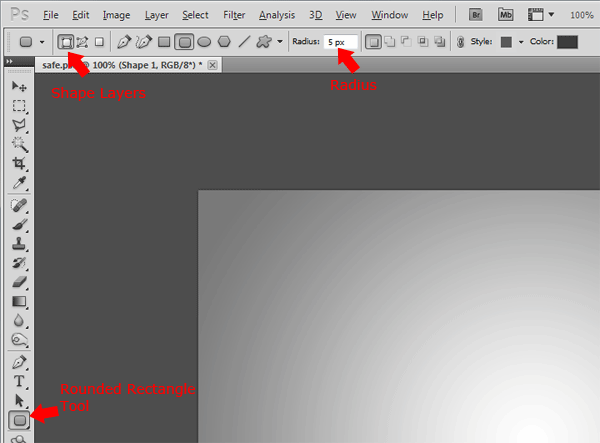Select the Eyedropper tool
The height and width of the screenshot is (443, 600).
(x=19, y=183)
